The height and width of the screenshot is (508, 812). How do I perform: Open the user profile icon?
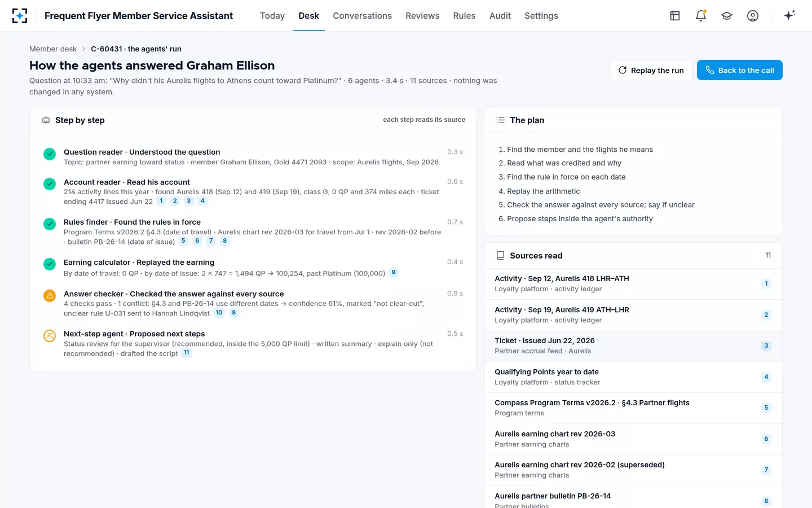tap(753, 16)
